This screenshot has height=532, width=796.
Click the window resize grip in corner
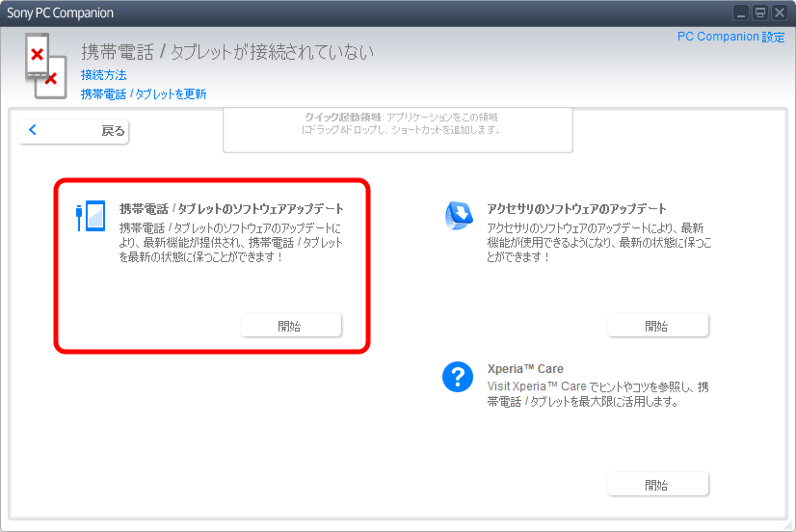(x=788, y=526)
